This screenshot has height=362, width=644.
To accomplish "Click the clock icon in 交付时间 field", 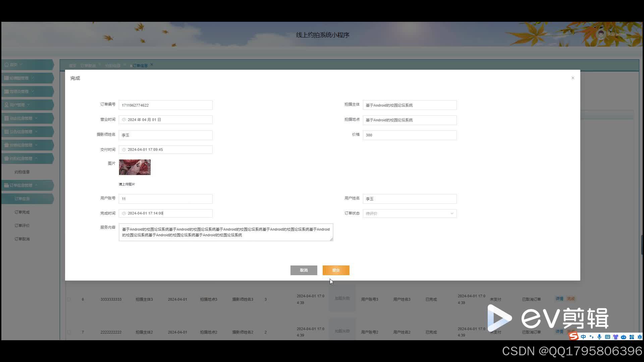I will pos(124,150).
